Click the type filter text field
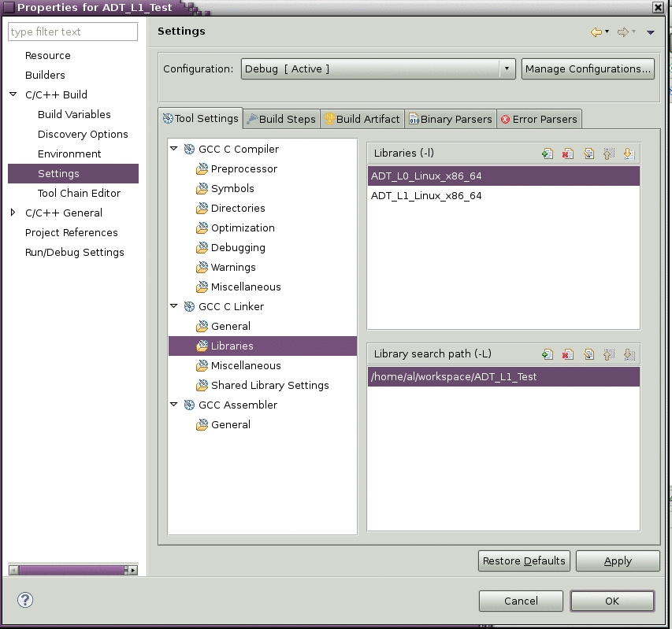 click(x=72, y=31)
